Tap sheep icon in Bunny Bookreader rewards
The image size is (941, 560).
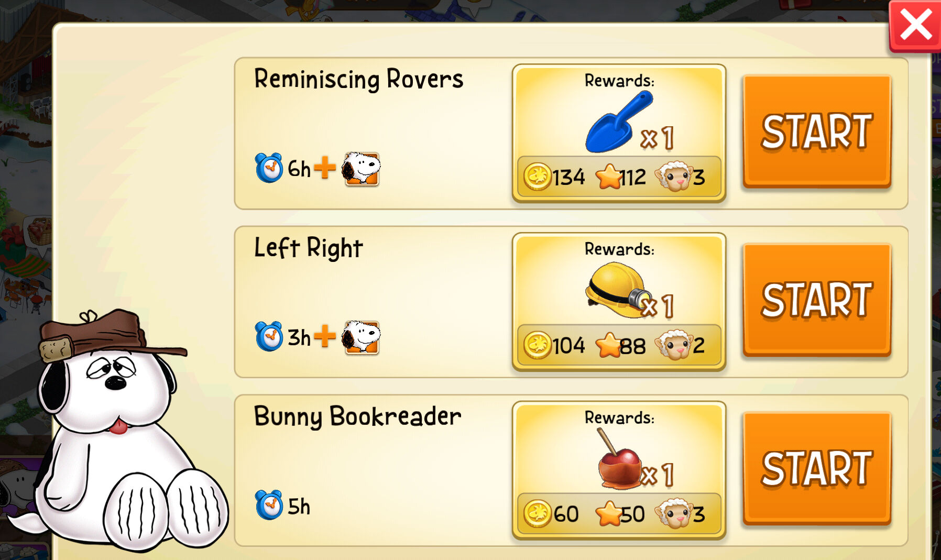(x=674, y=513)
